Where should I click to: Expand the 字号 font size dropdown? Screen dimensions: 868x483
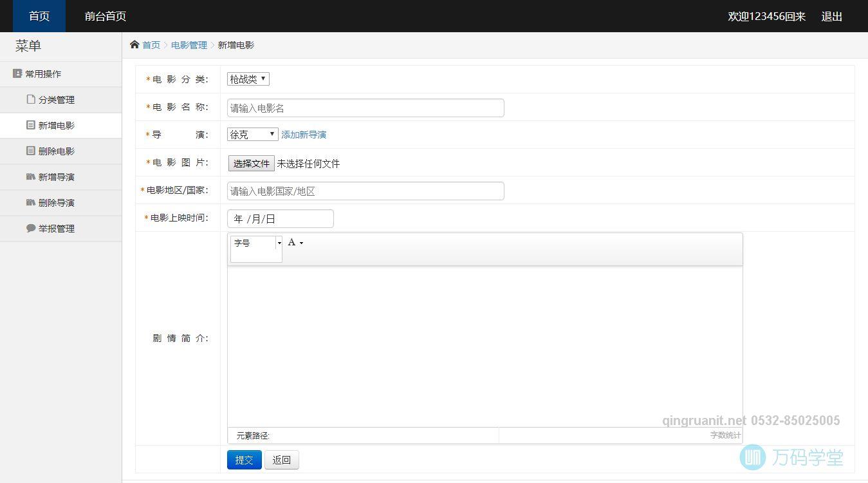point(279,243)
